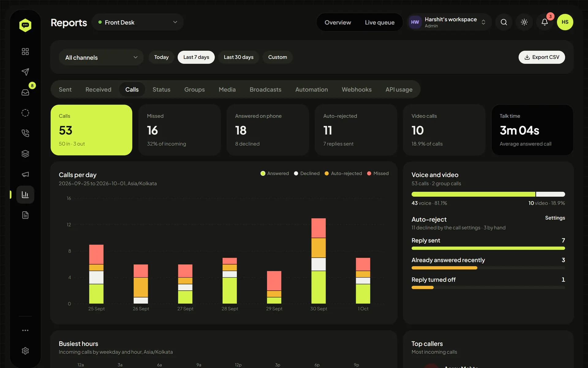Expand the Front Desk account dropdown
The image size is (588, 368).
click(x=138, y=22)
